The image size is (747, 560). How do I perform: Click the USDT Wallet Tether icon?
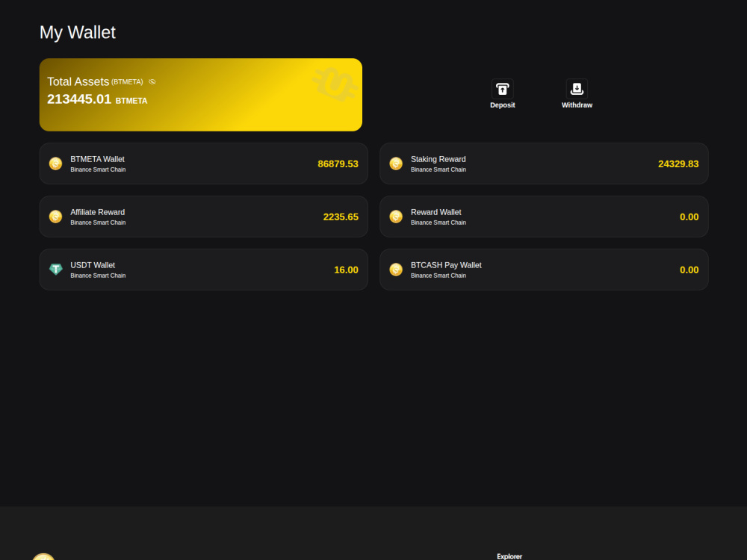(56, 270)
